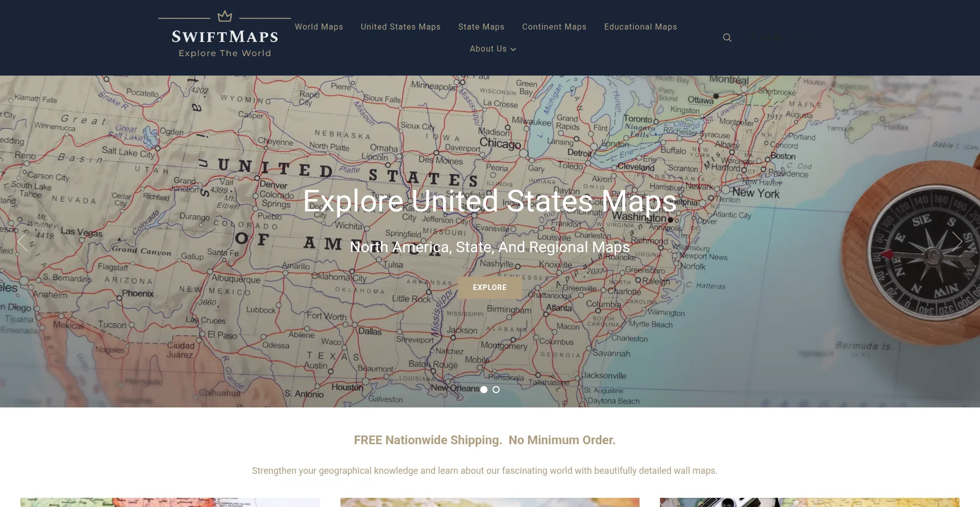Click the EXPLORE button on the banner
Viewport: 980px width, 507px height.
[489, 287]
